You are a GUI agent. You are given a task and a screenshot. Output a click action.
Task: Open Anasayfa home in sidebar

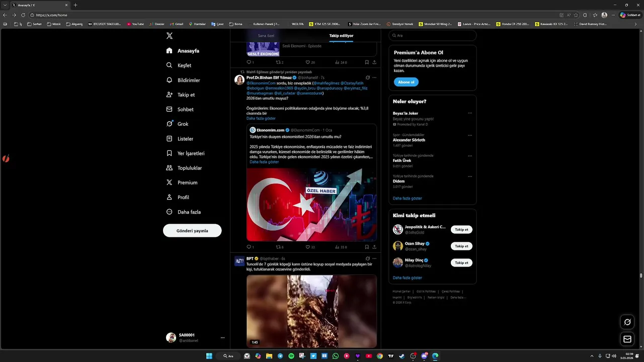pyautogui.click(x=183, y=51)
